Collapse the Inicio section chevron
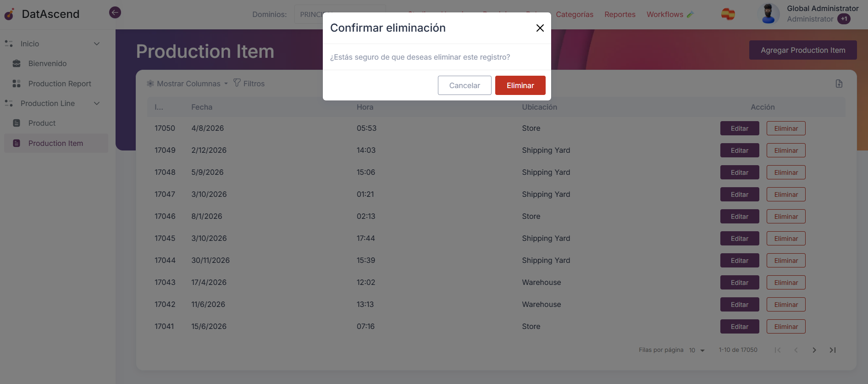 [x=97, y=44]
